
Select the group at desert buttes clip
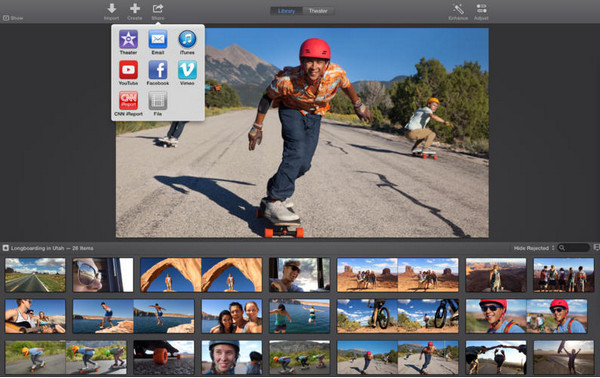coord(398,275)
